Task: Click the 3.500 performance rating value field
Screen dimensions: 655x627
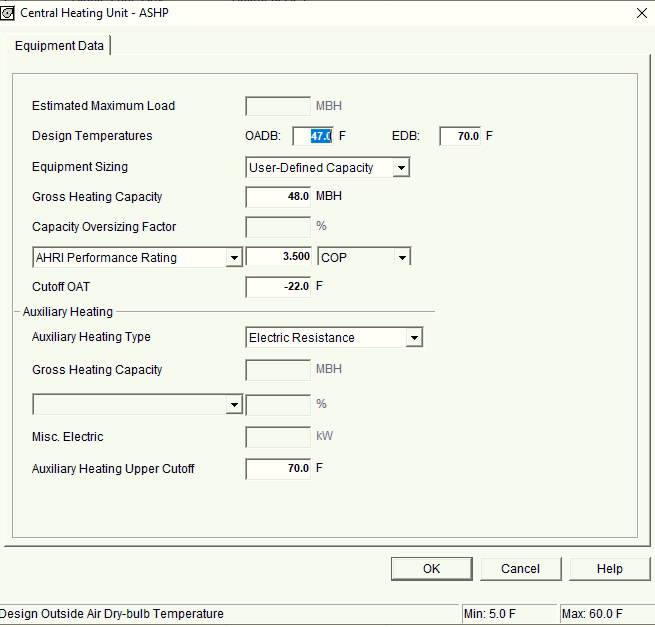Action: (x=278, y=257)
